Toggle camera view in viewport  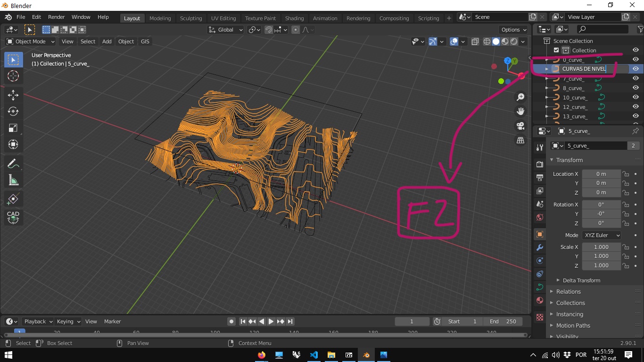click(x=520, y=126)
